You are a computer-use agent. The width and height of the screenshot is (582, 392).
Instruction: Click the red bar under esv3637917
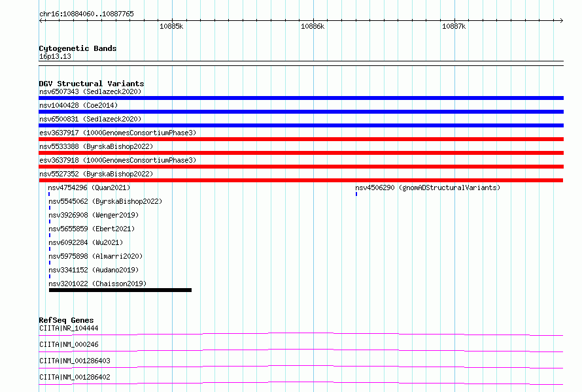[x=301, y=139]
